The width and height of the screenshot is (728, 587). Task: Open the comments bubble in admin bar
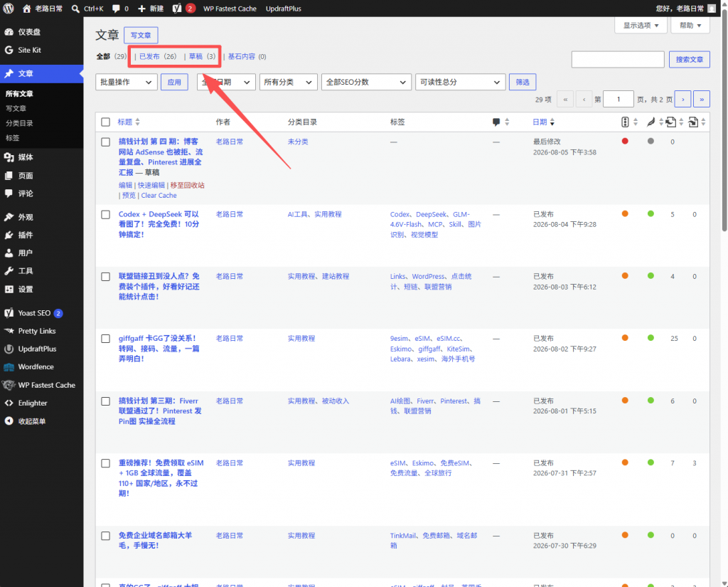pyautogui.click(x=116, y=9)
